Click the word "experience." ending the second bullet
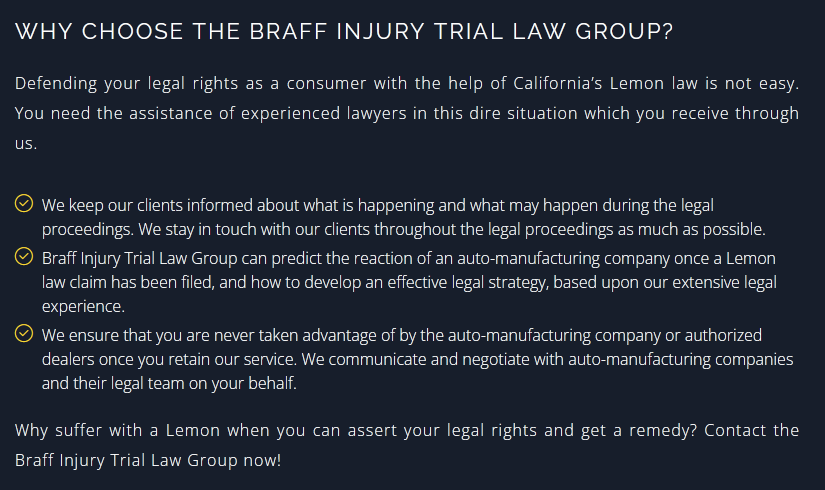 (83, 306)
